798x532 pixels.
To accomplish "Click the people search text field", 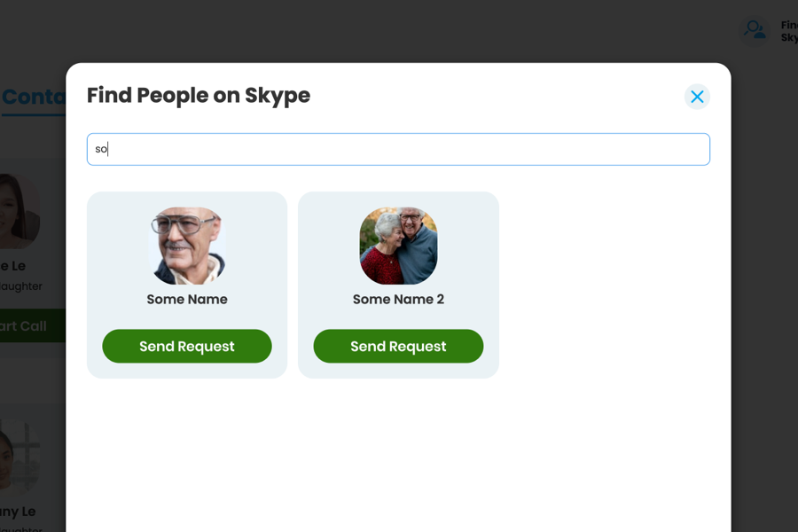I will 398,149.
